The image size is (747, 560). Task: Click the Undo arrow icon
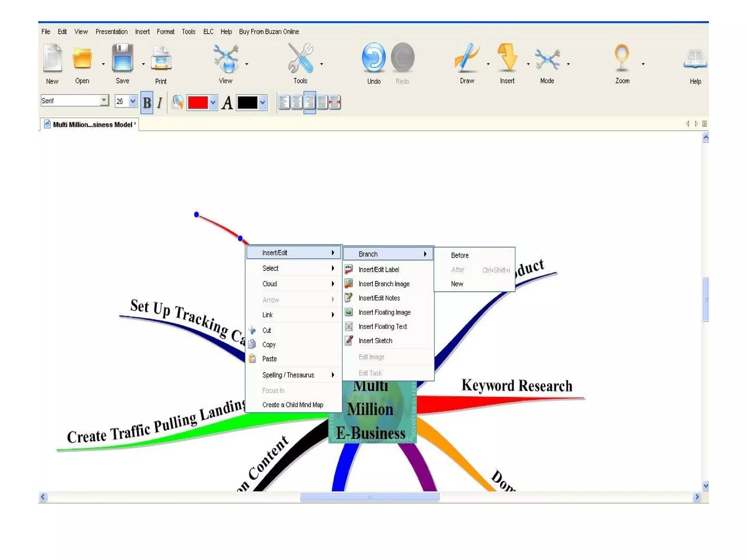(373, 58)
